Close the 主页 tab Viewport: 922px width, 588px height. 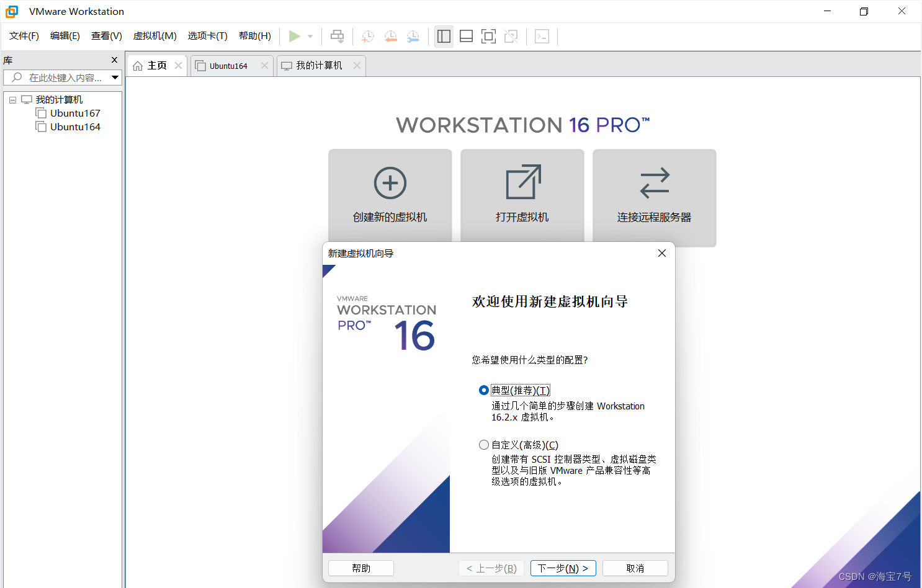click(x=178, y=66)
